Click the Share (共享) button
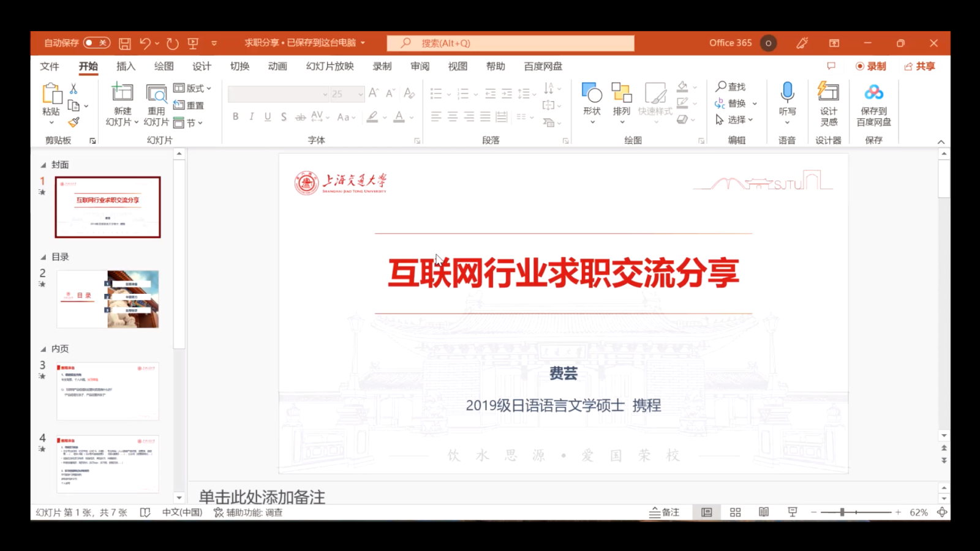Image resolution: width=980 pixels, height=551 pixels. pyautogui.click(x=919, y=66)
